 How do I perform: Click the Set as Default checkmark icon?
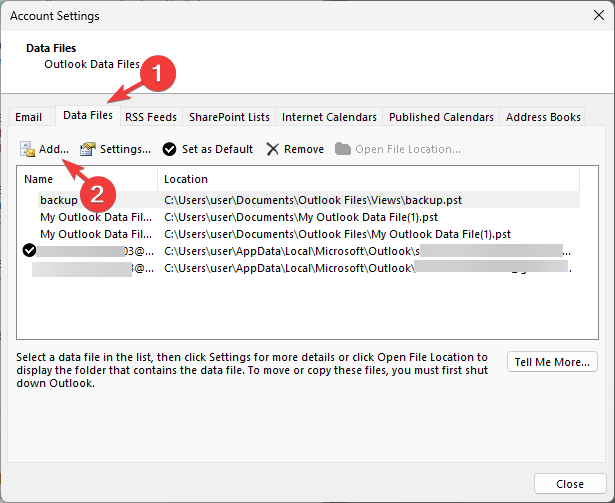click(x=169, y=149)
